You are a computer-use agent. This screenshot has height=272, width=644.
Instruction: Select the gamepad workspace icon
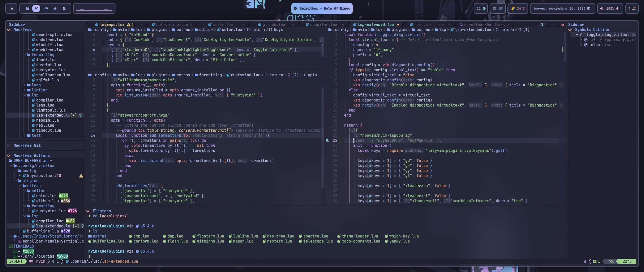[x=46, y=9]
